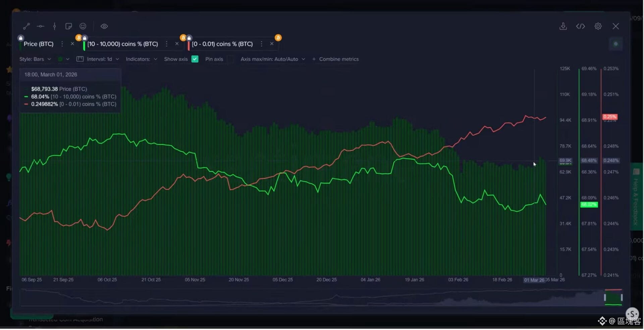Download the chart with the download icon
The height and width of the screenshot is (330, 644).
[563, 26]
